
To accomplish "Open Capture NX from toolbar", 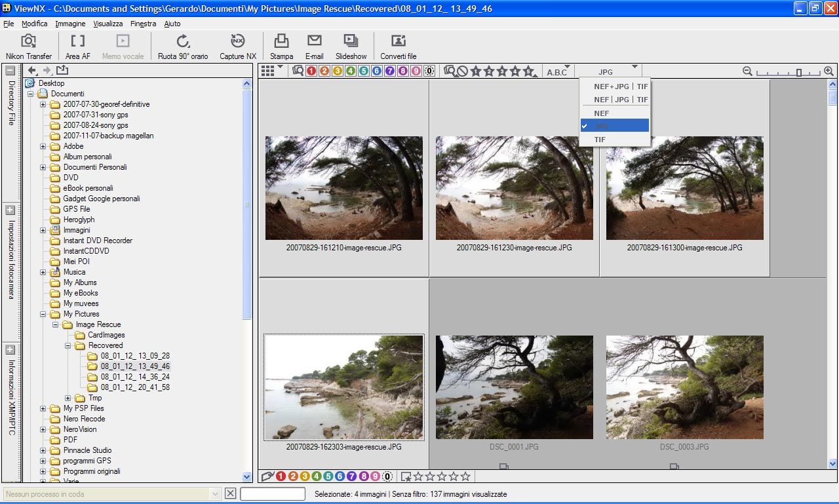I will [x=237, y=42].
